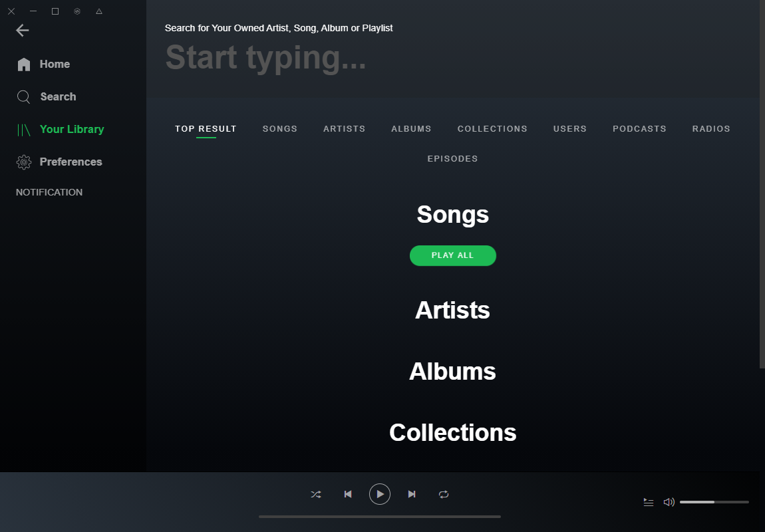Switch to the SONGS tab
765x532 pixels.
[280, 129]
